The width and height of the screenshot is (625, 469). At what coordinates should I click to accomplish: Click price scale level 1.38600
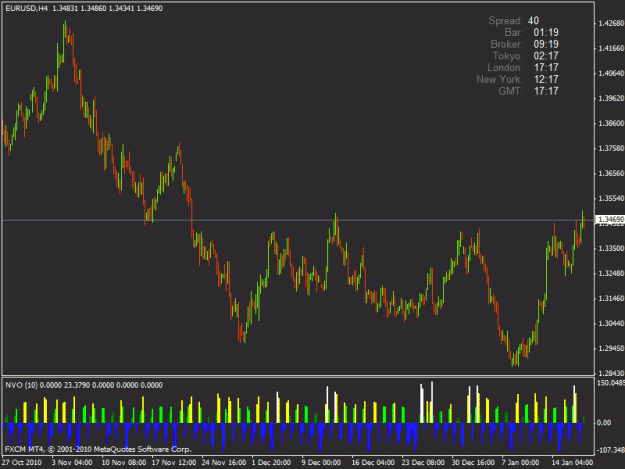point(611,124)
